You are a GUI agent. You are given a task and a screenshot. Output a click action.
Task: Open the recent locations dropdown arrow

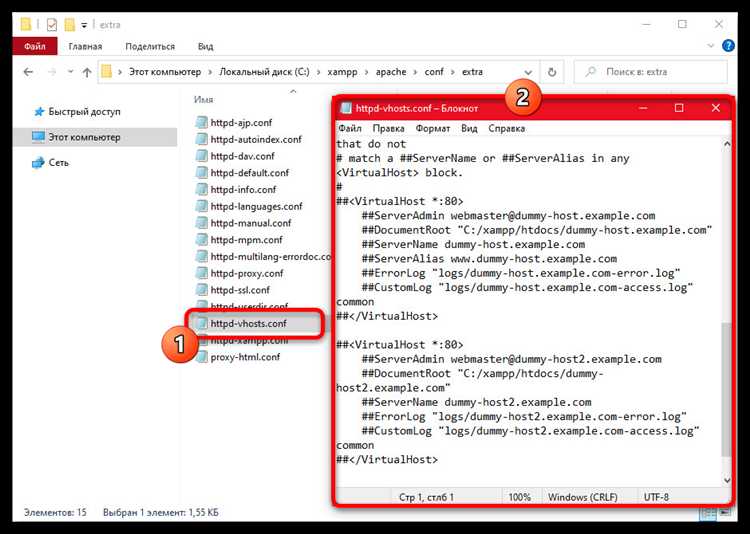click(x=70, y=72)
